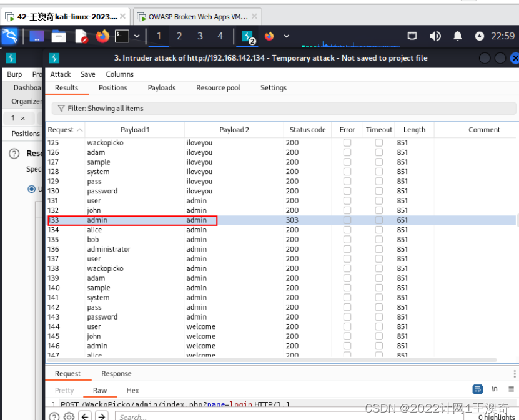Viewport: 519px width, 420px height.
Task: Expand the taskbar window list arrow
Action: [x=287, y=36]
